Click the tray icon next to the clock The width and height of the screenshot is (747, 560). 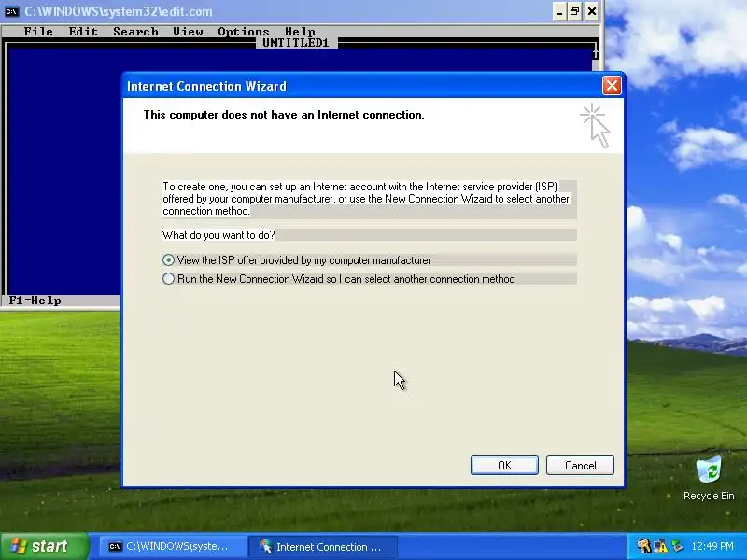(677, 546)
